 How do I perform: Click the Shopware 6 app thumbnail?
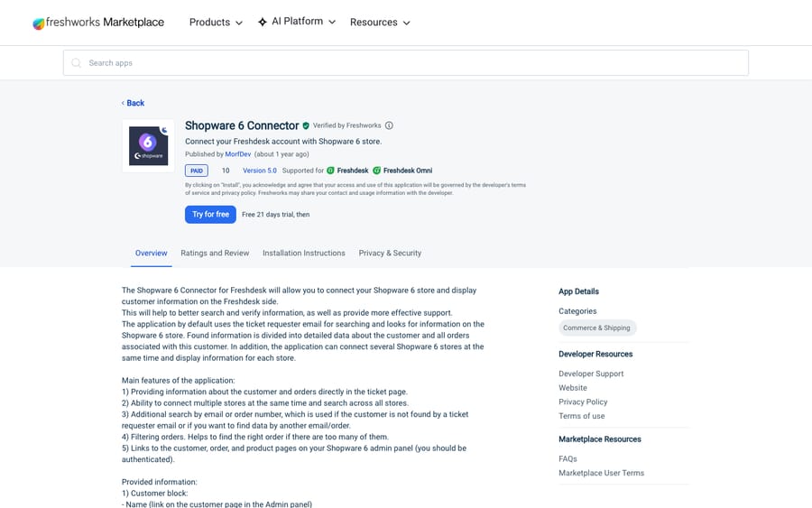tap(148, 145)
